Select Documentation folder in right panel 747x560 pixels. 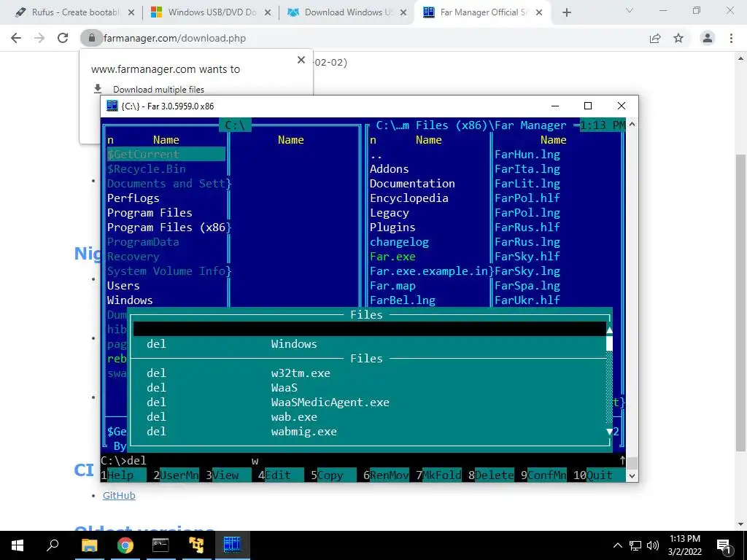tap(412, 184)
